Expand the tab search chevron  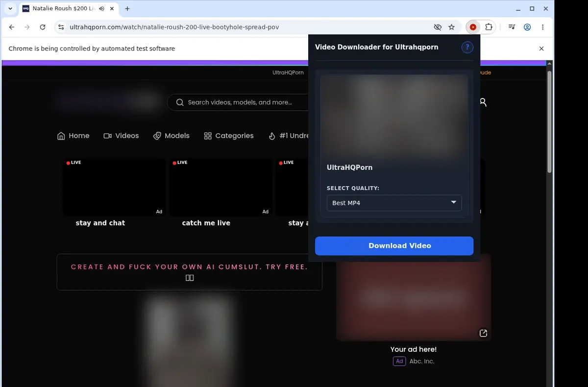[10, 9]
